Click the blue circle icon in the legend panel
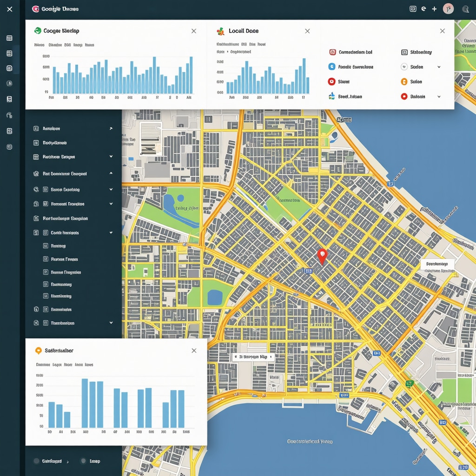476x476 pixels. (332, 66)
